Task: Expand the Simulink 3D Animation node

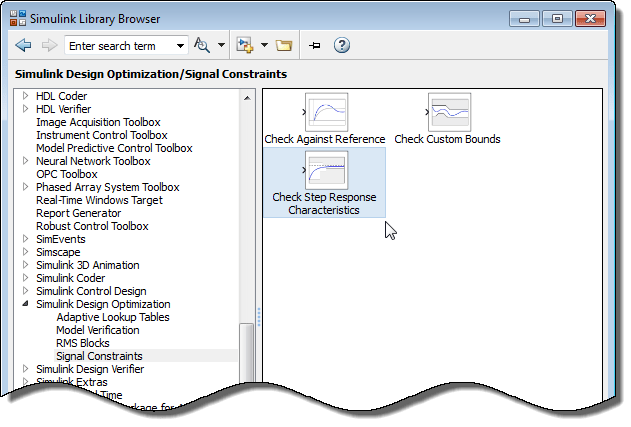Action: click(x=25, y=265)
